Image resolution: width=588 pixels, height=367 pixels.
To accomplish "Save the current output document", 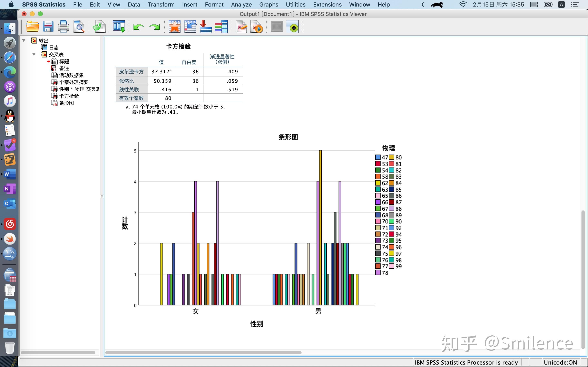I will pyautogui.click(x=48, y=26).
